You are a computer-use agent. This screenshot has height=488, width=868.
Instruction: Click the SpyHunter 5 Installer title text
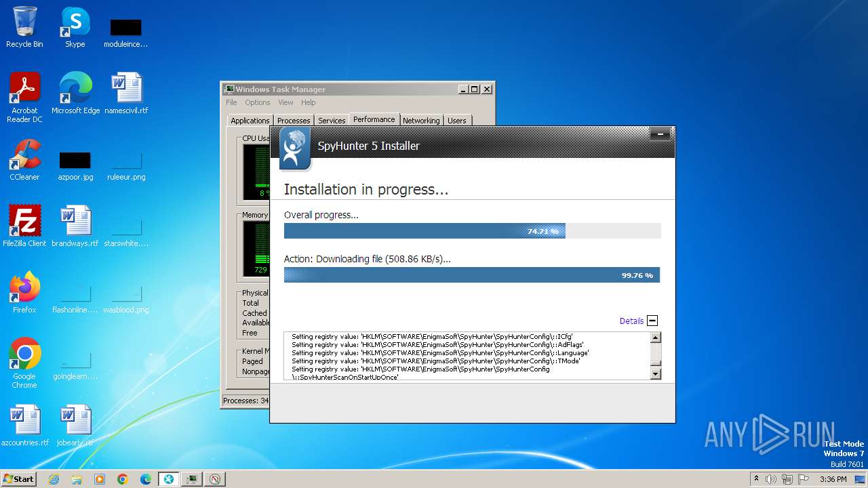click(369, 146)
